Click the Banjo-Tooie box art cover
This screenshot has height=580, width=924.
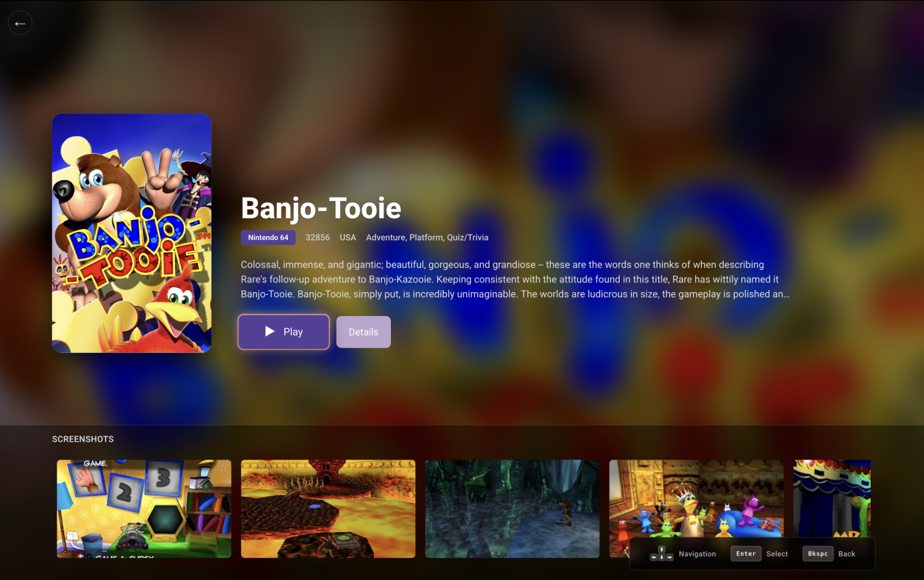132,233
